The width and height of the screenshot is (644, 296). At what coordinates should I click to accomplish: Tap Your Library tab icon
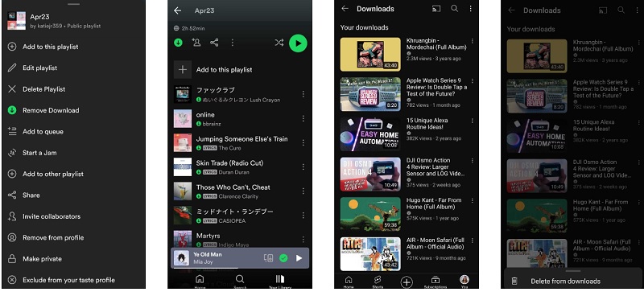coord(280,280)
